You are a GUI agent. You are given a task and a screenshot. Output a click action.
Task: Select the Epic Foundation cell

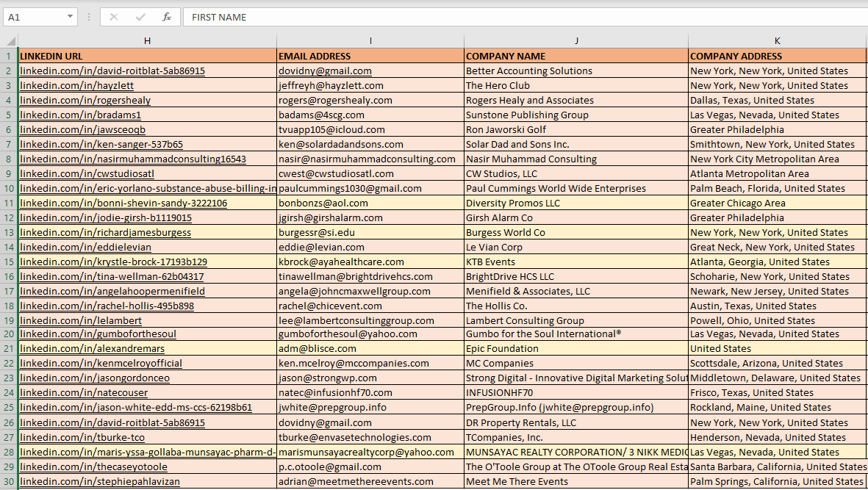tap(576, 348)
